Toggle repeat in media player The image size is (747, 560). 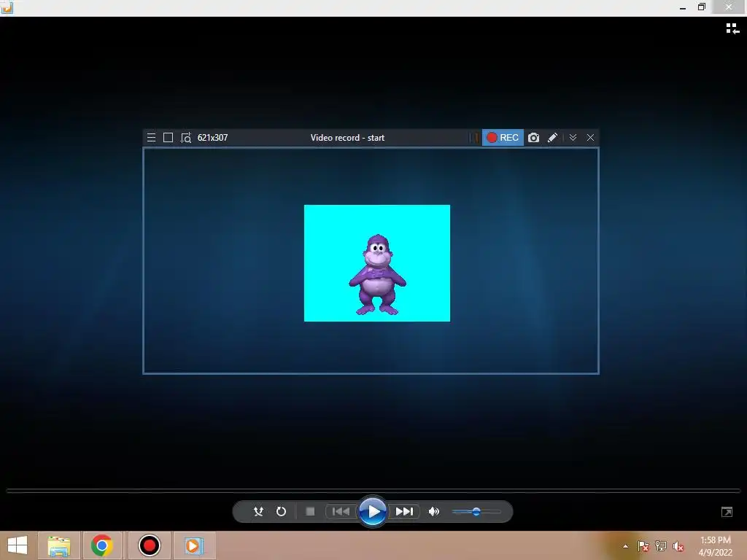(281, 511)
